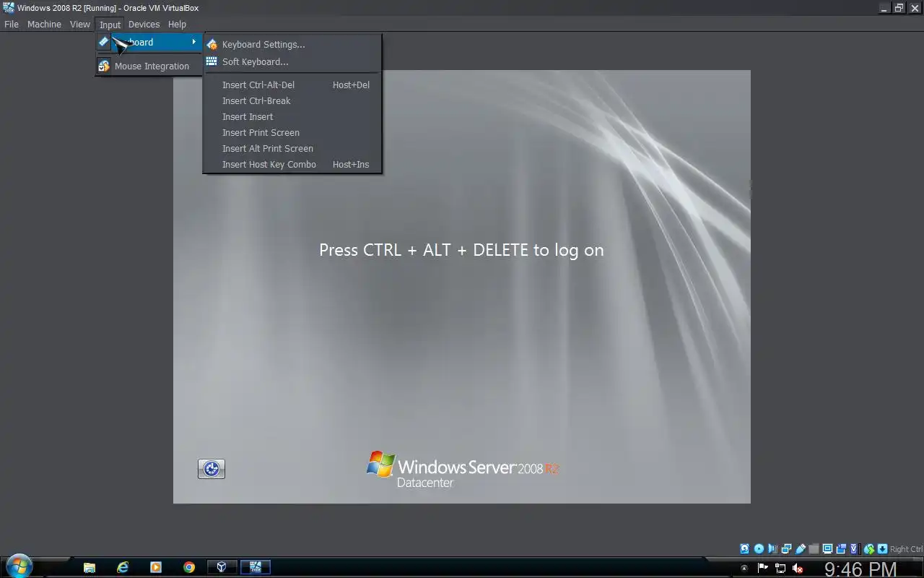Viewport: 924px width, 578px height.
Task: Open Windows Explorer from the taskbar
Action: (90, 567)
